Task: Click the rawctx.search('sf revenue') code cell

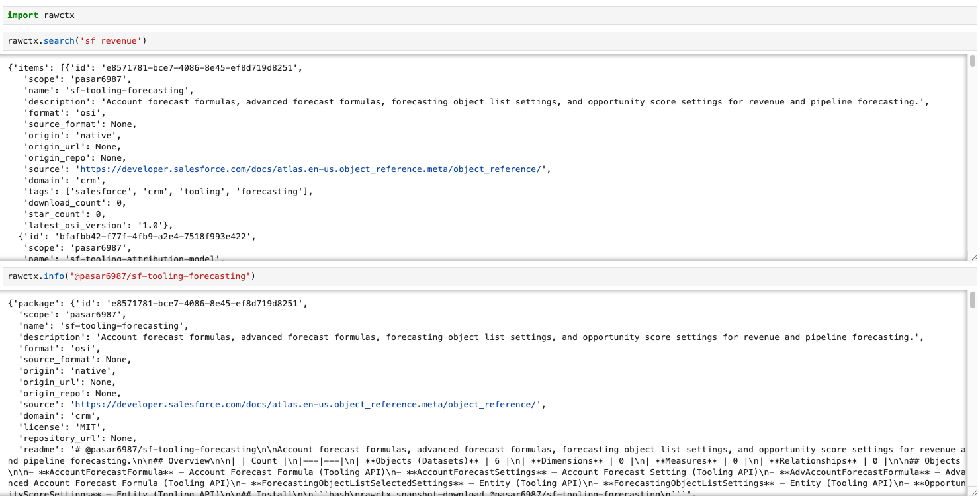Action: (x=490, y=41)
